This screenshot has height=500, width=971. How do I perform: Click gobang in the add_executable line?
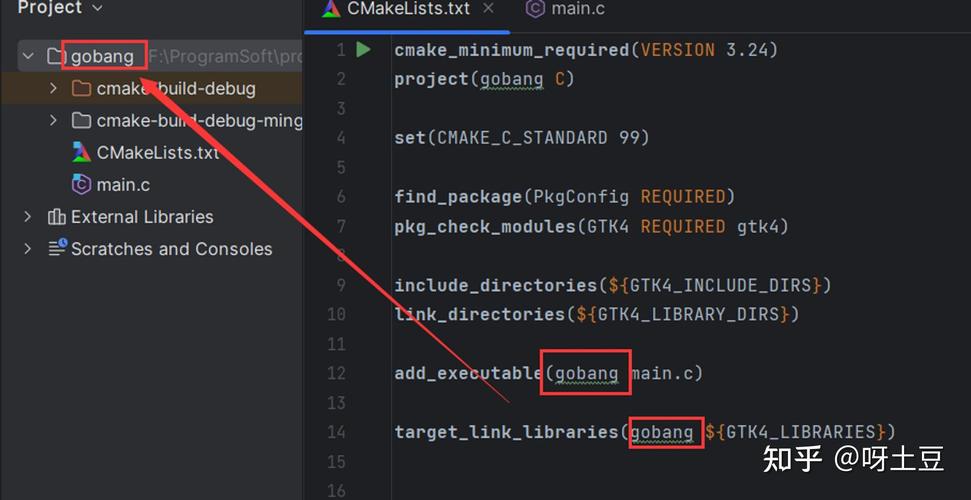click(586, 373)
